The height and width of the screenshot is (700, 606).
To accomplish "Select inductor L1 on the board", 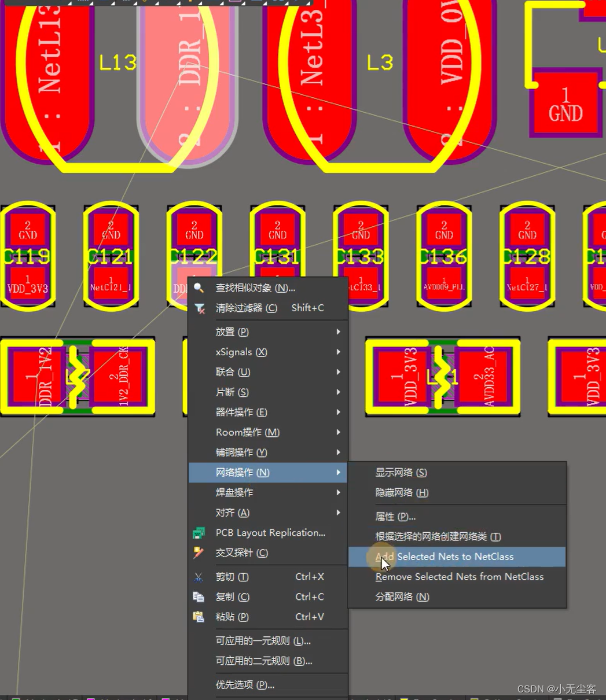I will click(442, 376).
